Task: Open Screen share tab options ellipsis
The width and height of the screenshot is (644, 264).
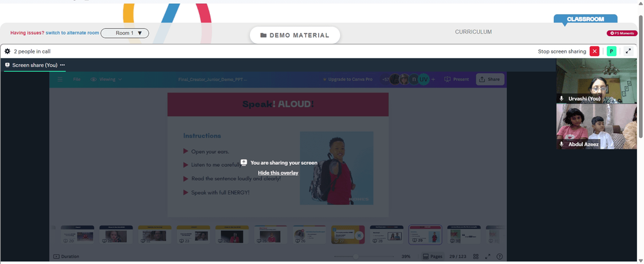Action: point(62,65)
